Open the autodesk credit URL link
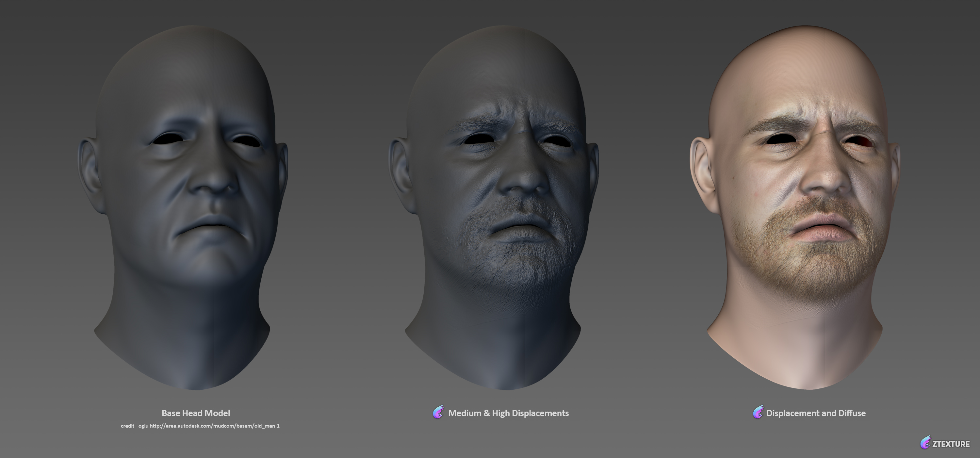This screenshot has height=458, width=980. [x=215, y=426]
